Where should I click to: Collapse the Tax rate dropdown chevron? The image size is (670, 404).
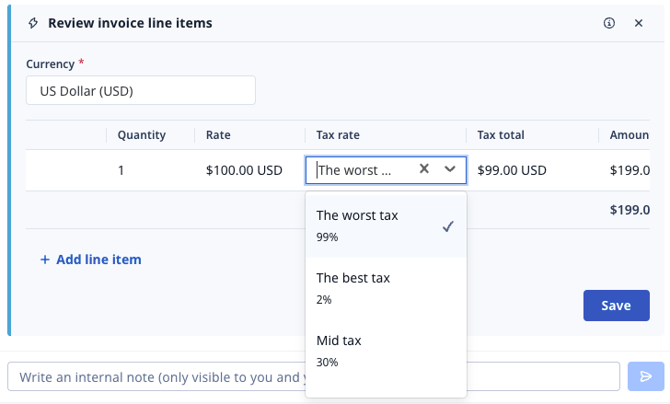[x=450, y=170]
